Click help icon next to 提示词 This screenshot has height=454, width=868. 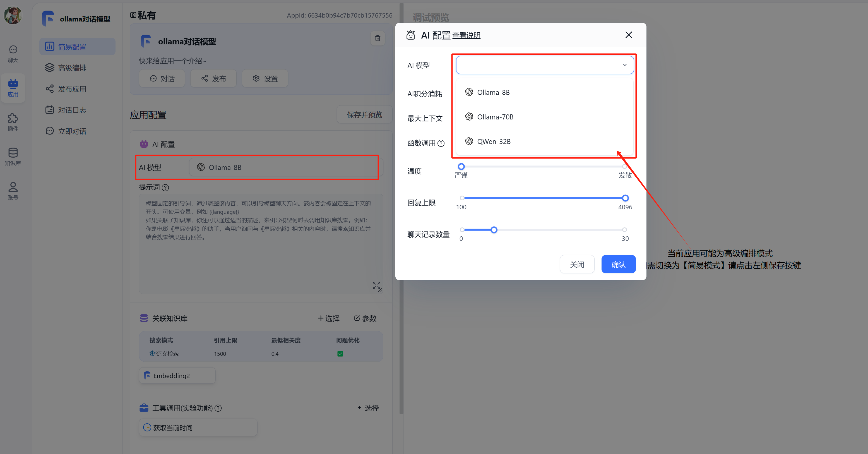coord(165,188)
